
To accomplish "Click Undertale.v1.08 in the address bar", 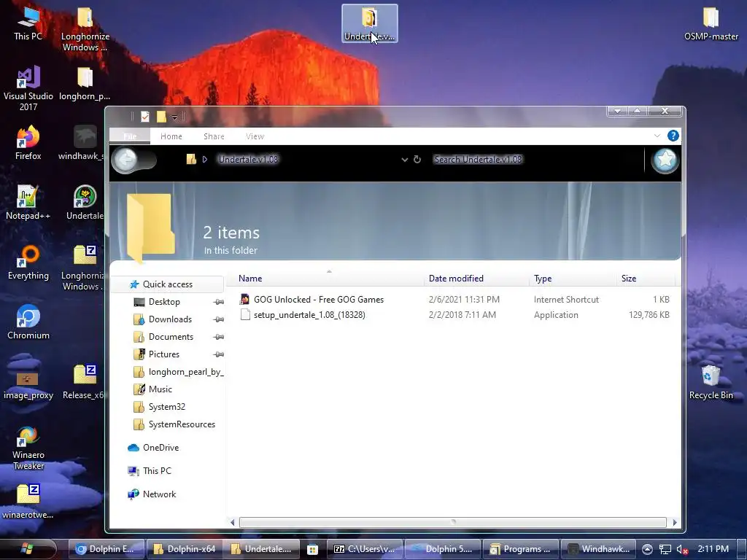I will click(248, 160).
